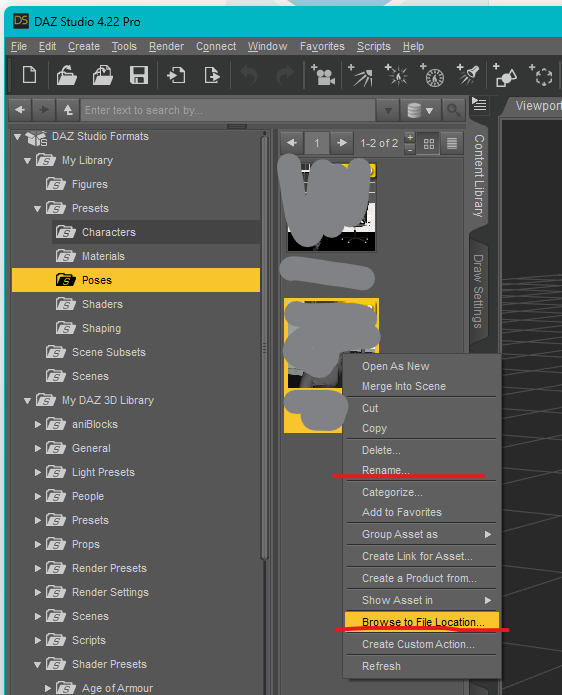
Task: Decrease thumbnail size with minus button
Action: click(x=410, y=150)
